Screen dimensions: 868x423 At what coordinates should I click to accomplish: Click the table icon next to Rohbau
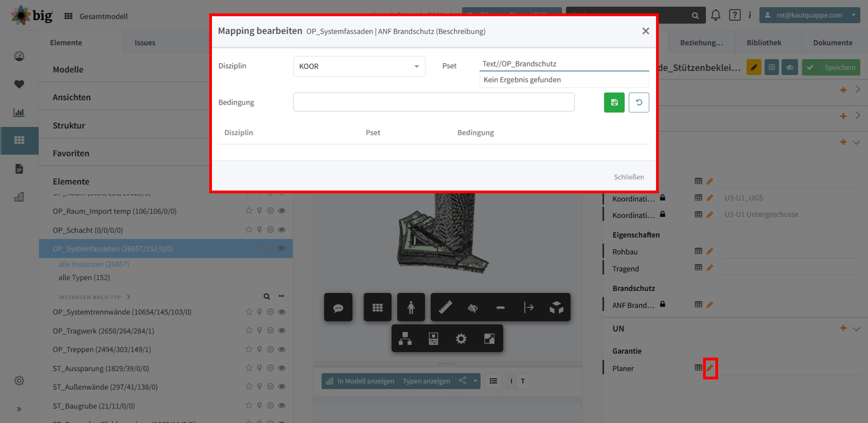pyautogui.click(x=698, y=251)
